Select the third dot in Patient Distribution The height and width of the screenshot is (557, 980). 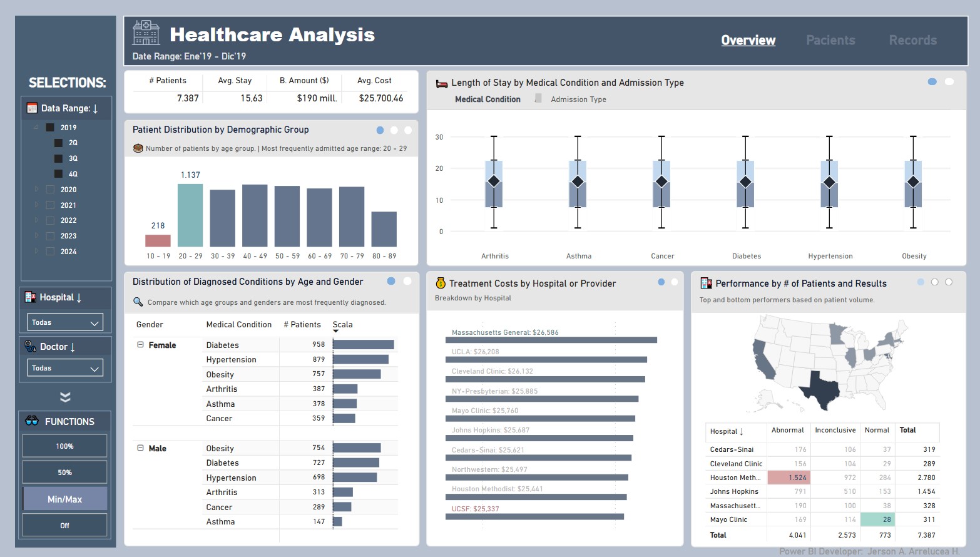coord(408,130)
